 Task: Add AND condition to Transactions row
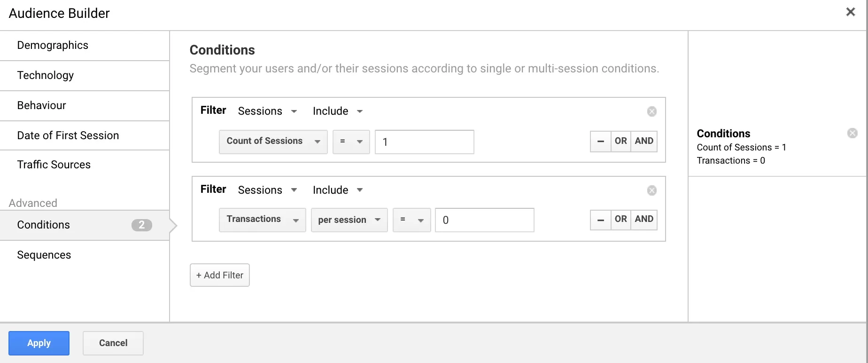coord(643,220)
